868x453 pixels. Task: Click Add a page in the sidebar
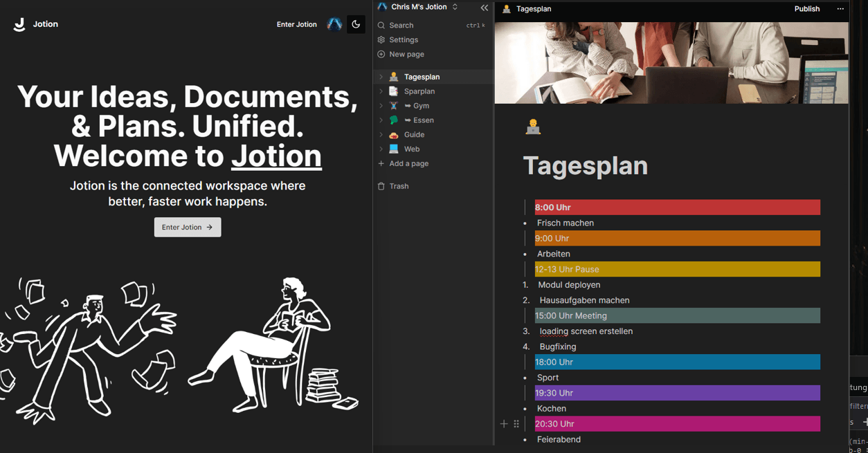coord(408,164)
